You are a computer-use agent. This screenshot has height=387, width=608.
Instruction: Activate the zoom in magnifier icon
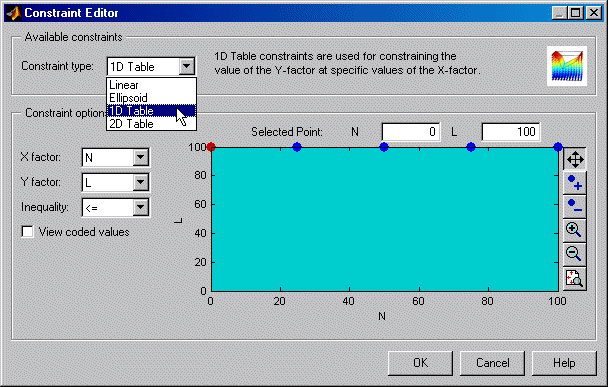[x=575, y=230]
